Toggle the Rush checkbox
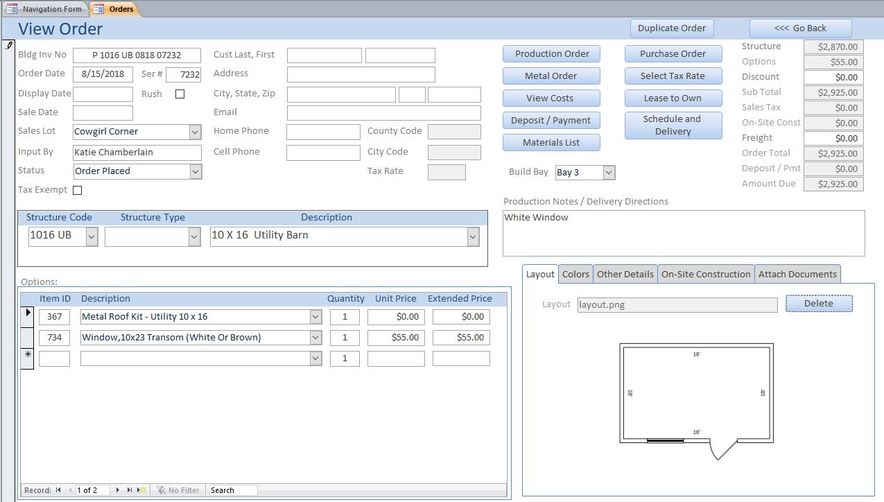This screenshot has height=502, width=884. tap(180, 94)
